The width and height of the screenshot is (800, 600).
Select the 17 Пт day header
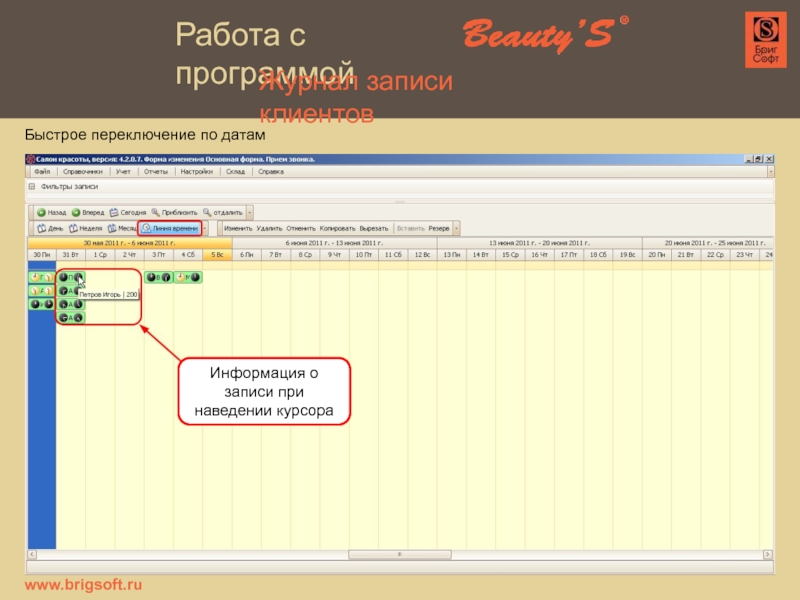click(569, 254)
